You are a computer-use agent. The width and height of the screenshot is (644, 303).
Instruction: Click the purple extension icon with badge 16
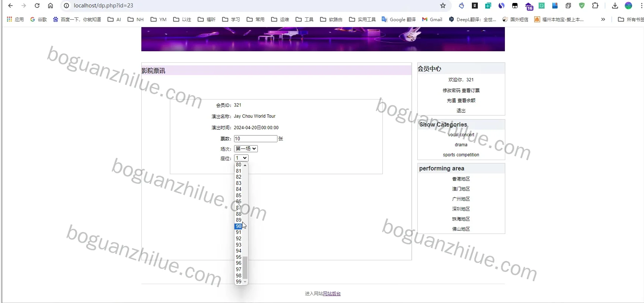(x=529, y=6)
